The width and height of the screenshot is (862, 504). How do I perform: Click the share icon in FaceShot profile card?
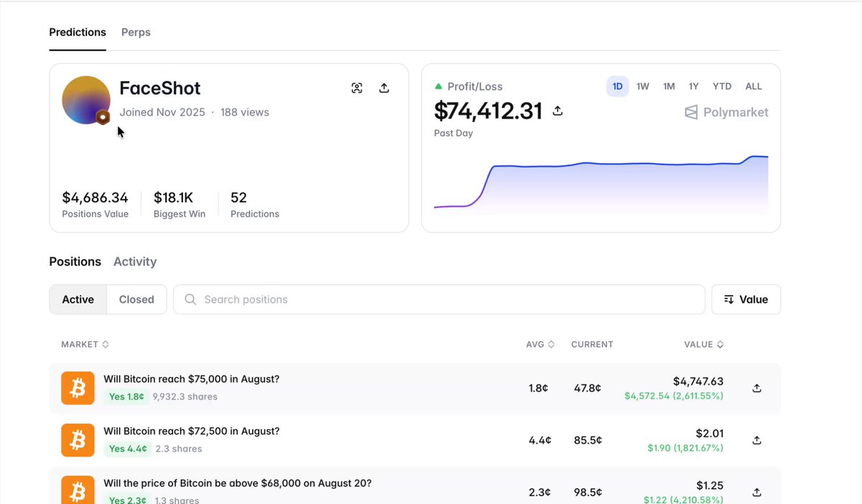(x=384, y=88)
